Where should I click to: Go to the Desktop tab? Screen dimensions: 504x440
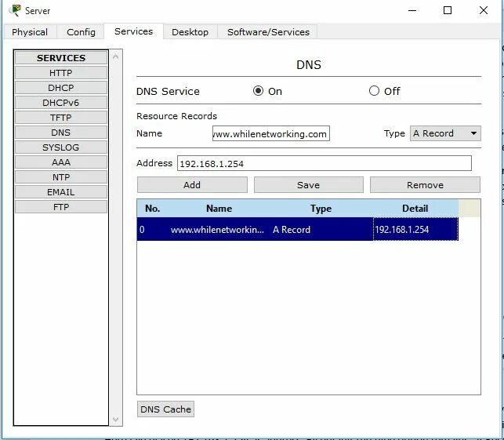pos(190,32)
